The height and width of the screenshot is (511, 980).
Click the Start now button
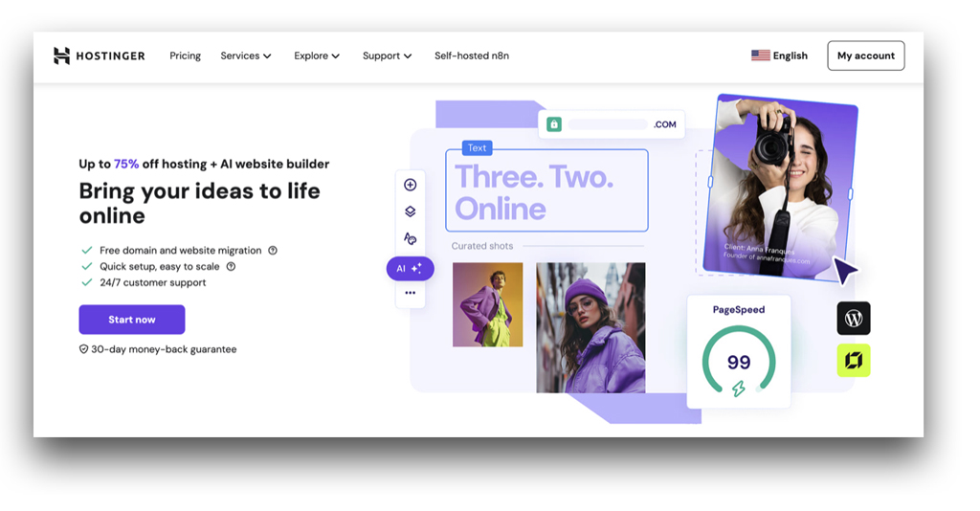click(132, 320)
